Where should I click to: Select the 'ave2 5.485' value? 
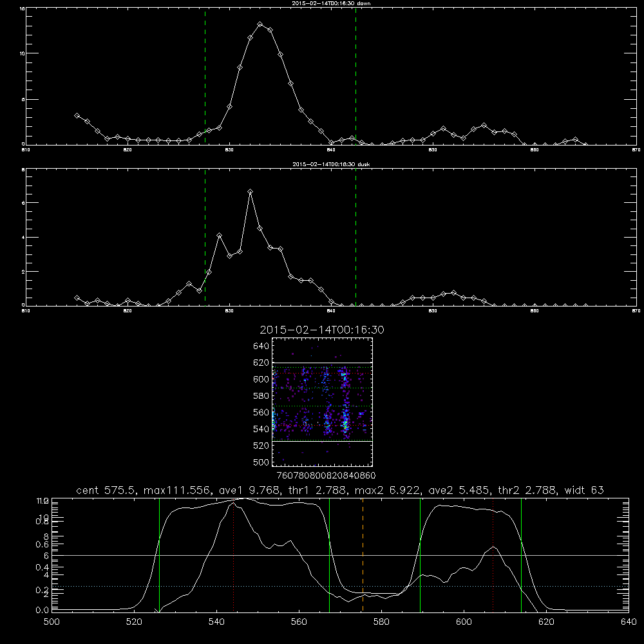click(x=459, y=490)
